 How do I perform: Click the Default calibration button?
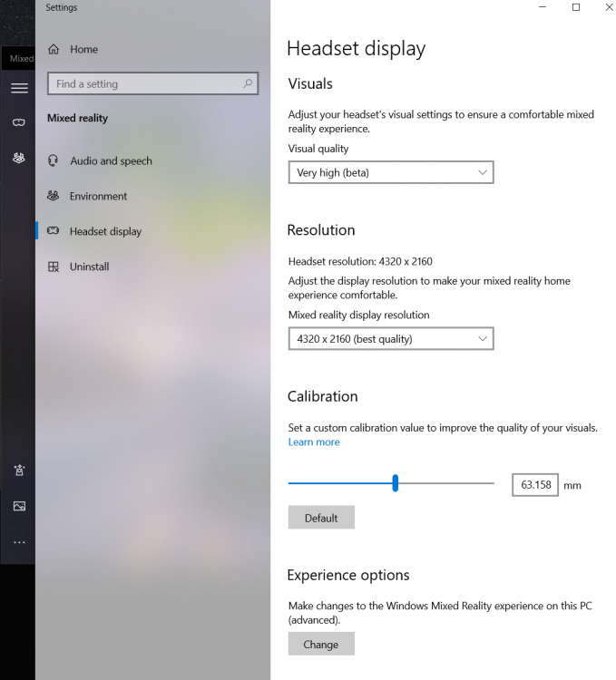point(321,518)
